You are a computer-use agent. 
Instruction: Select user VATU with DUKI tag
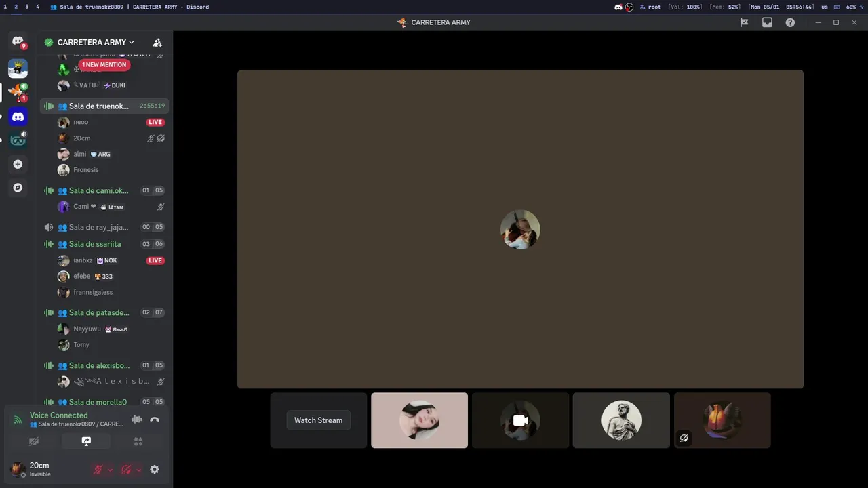click(111, 85)
